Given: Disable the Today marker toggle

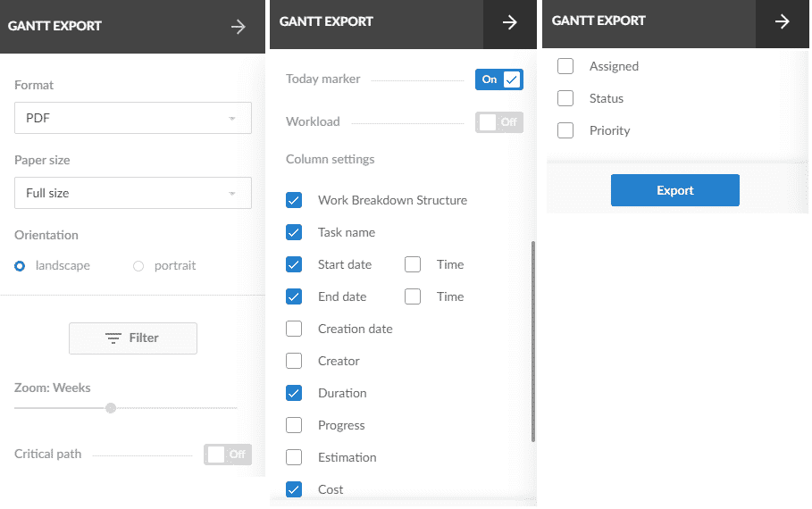Looking at the screenshot, I should [499, 79].
